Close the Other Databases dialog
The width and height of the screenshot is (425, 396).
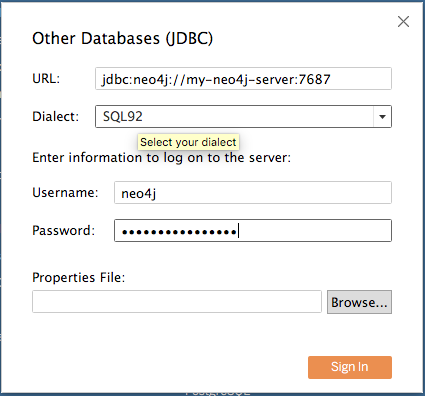click(x=403, y=22)
